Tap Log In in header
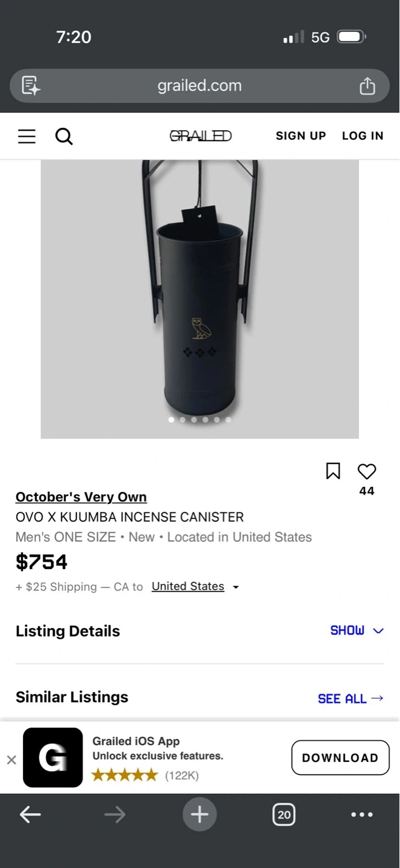Screen dimensions: 400x868 pos(363,136)
